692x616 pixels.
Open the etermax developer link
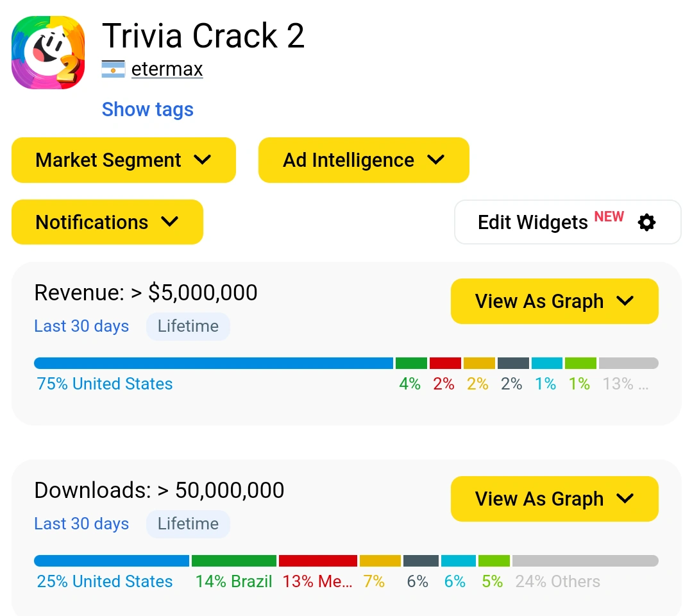[167, 69]
